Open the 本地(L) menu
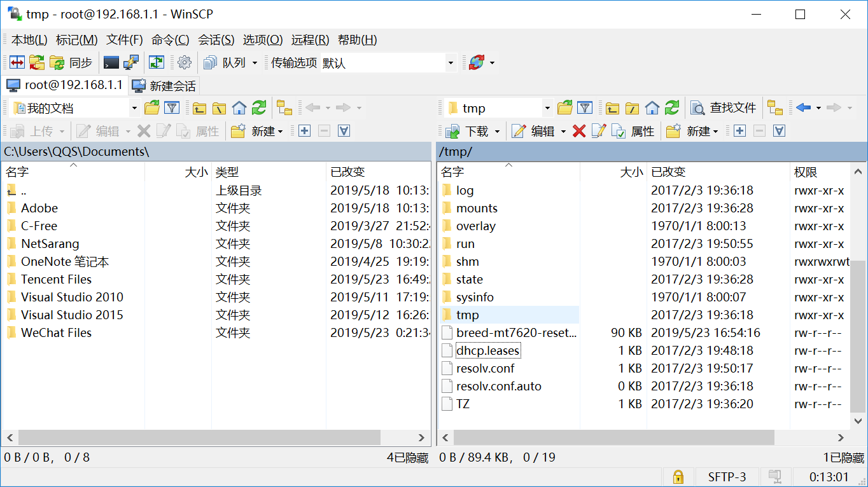Viewport: 868px width, 487px height. pyautogui.click(x=29, y=40)
